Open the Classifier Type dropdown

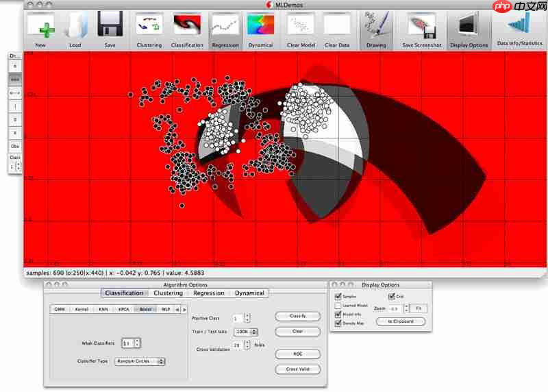pyautogui.click(x=140, y=361)
